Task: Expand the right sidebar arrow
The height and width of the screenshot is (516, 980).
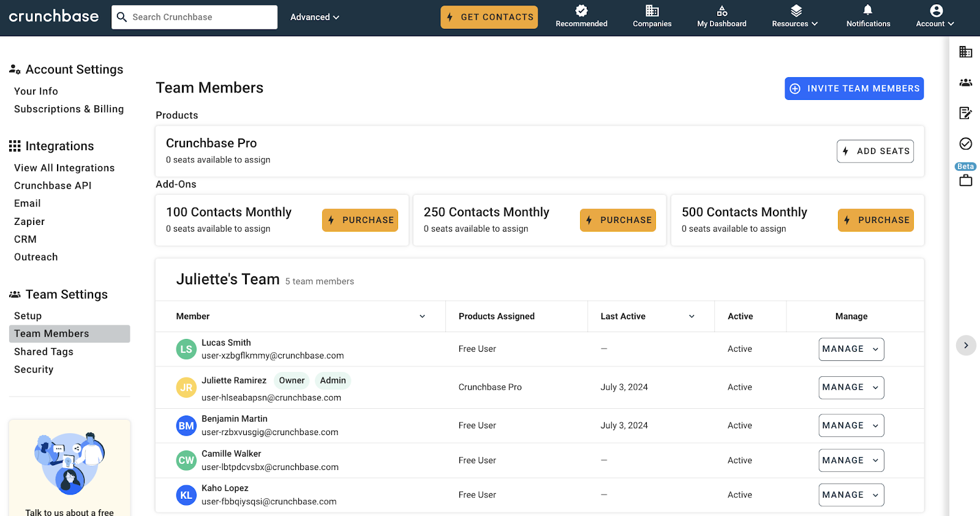Action: [966, 345]
